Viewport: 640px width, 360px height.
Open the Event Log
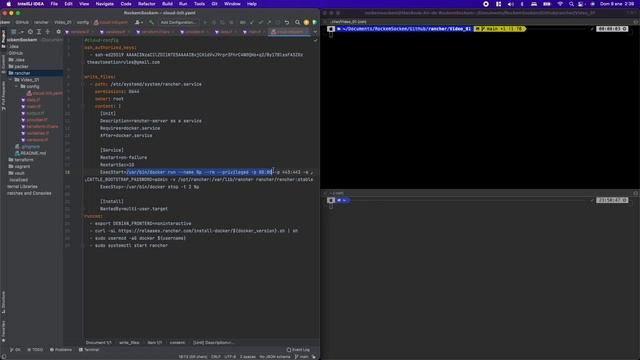point(298,350)
